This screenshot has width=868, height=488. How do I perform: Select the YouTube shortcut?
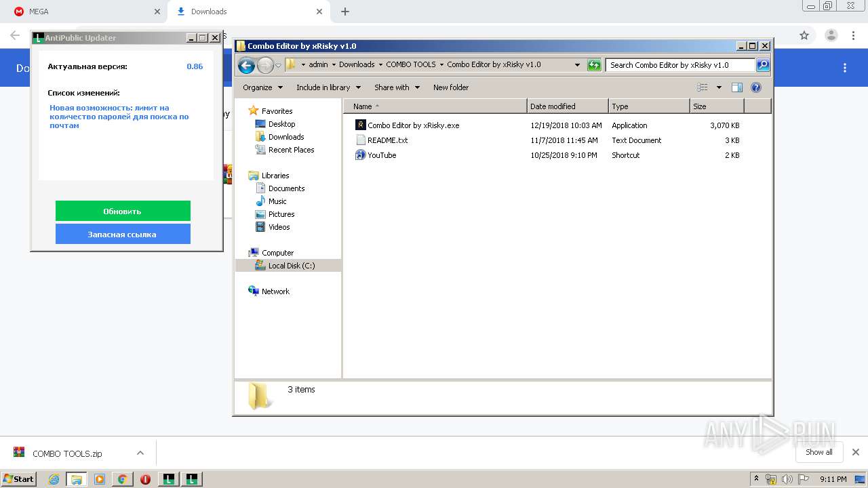coord(376,155)
